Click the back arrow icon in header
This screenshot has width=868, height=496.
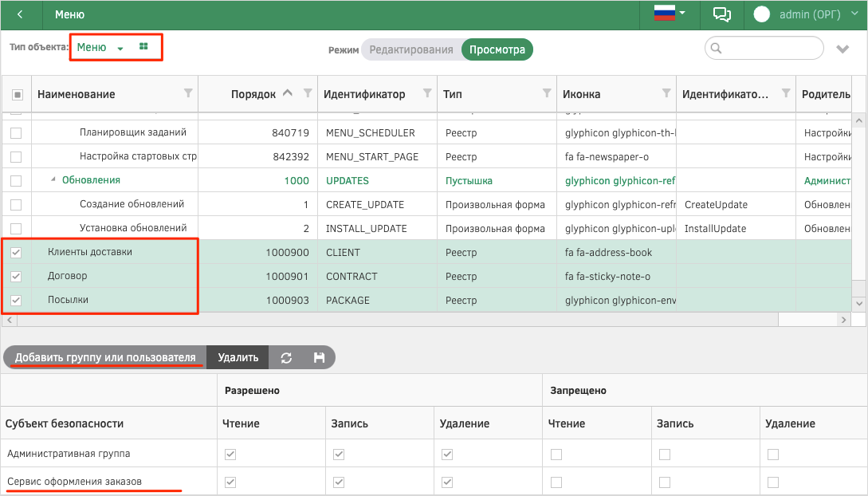pos(20,14)
